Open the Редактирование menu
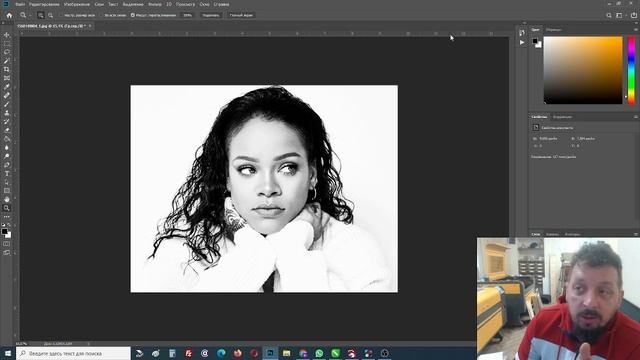Screen dimensions: 640x360 (44, 4)
